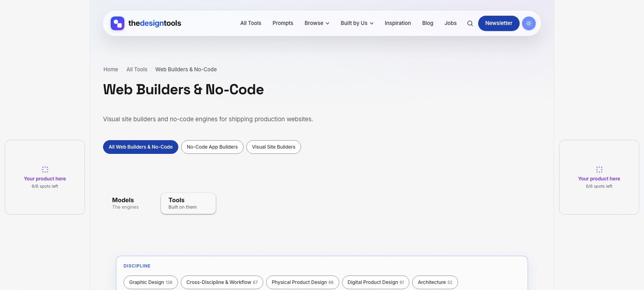Visit the Jobs page
The width and height of the screenshot is (644, 290).
(x=450, y=23)
